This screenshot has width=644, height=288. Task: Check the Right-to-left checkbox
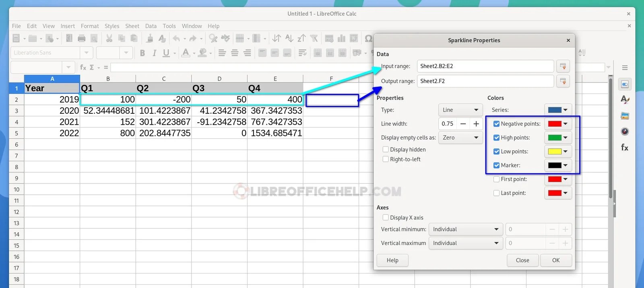[386, 159]
